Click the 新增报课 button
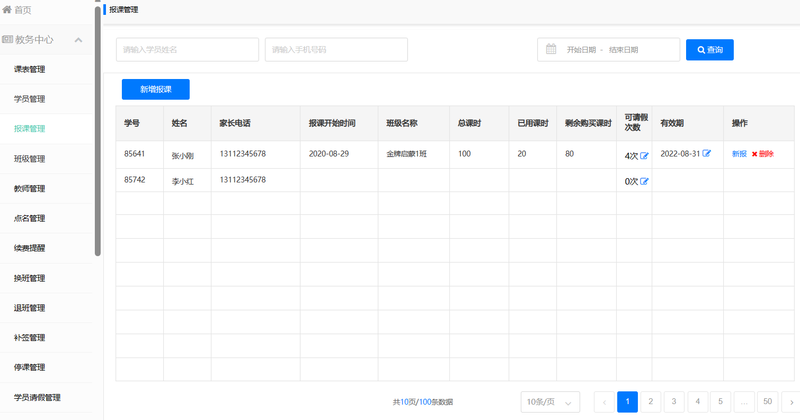Image resolution: width=800 pixels, height=420 pixels. (156, 89)
